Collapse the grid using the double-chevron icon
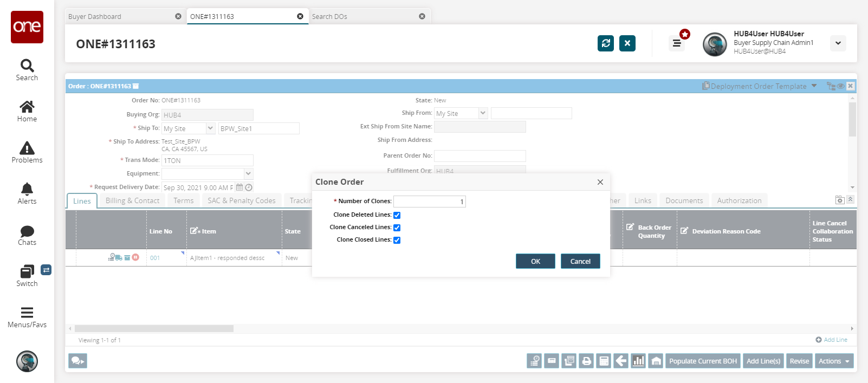Screen dimensions: 868x383 (x=851, y=199)
